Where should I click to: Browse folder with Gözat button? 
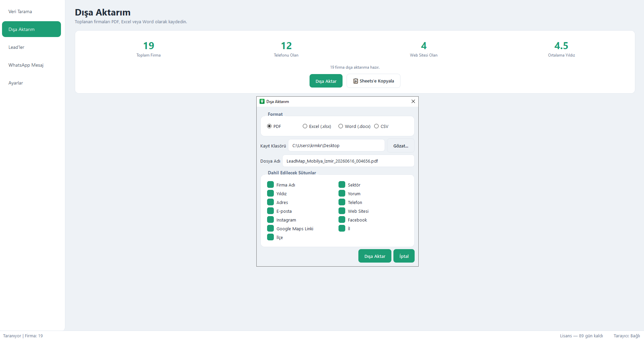point(400,145)
